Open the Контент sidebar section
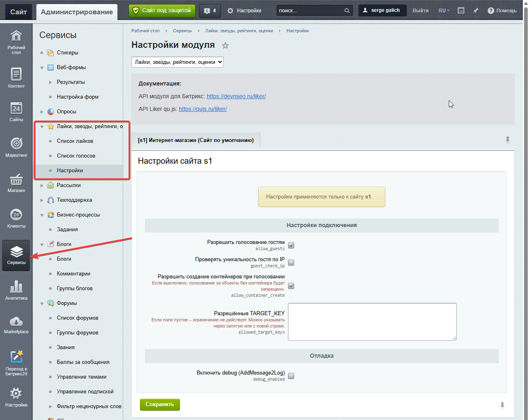Screen dimensions: 529x420 [x=16, y=78]
